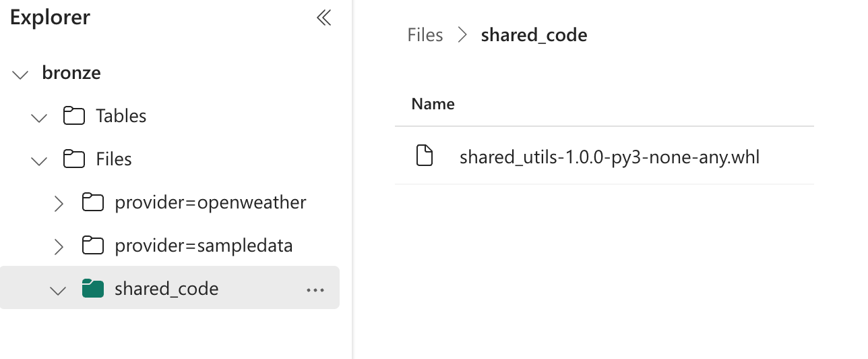Sort by the Name column header
The height and width of the screenshot is (359, 868).
(x=433, y=104)
